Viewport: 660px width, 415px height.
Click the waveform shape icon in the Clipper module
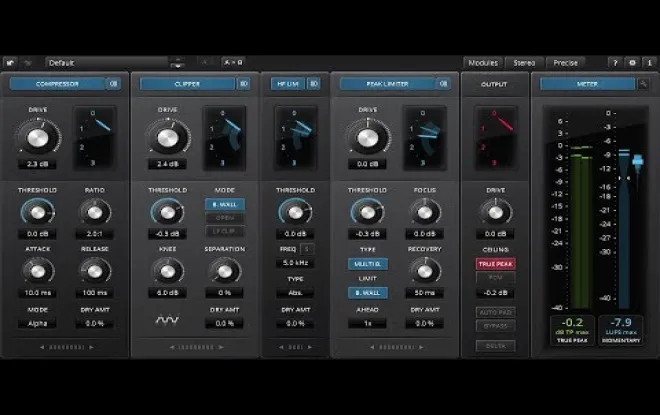[x=167, y=320]
